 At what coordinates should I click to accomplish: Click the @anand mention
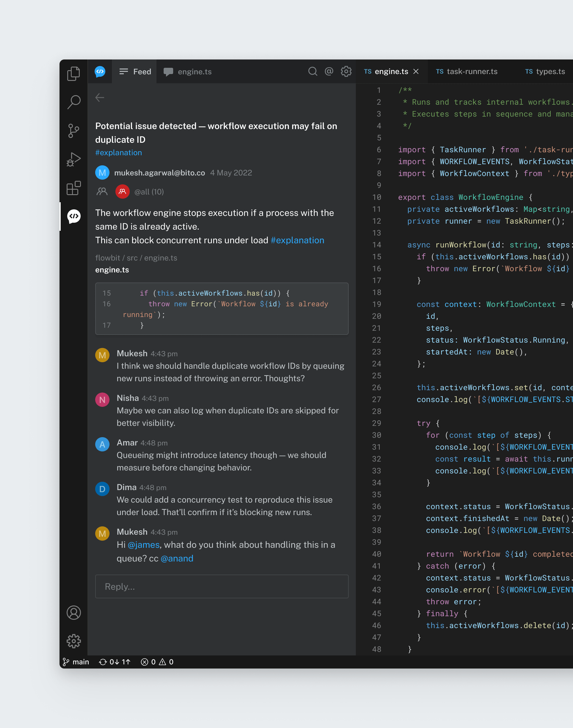point(177,558)
